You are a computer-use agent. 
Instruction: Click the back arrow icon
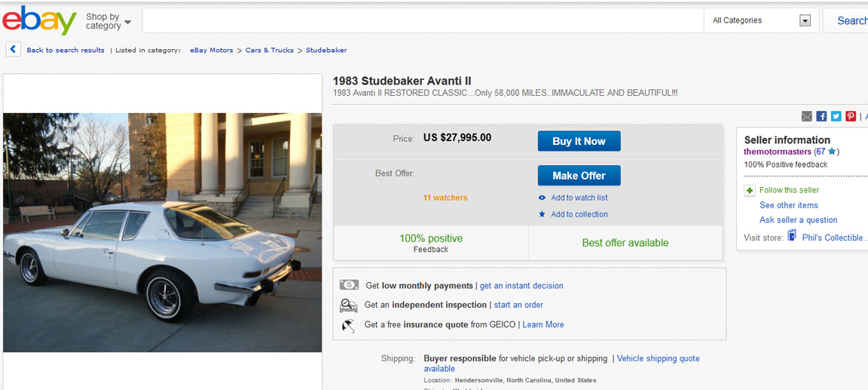[x=14, y=50]
